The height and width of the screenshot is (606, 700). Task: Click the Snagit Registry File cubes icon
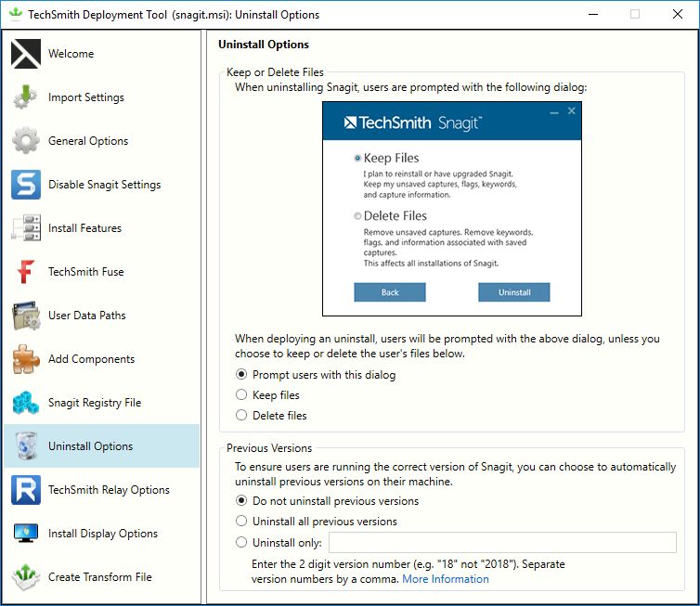(26, 403)
